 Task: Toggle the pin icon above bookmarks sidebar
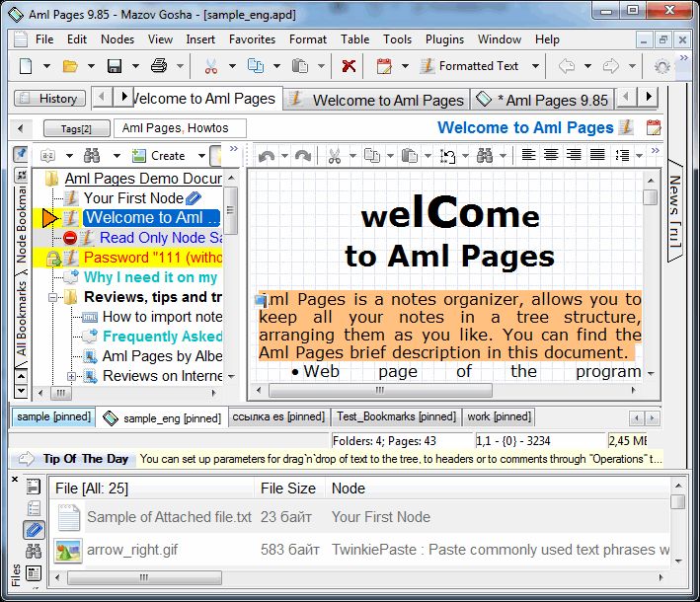pyautogui.click(x=21, y=154)
